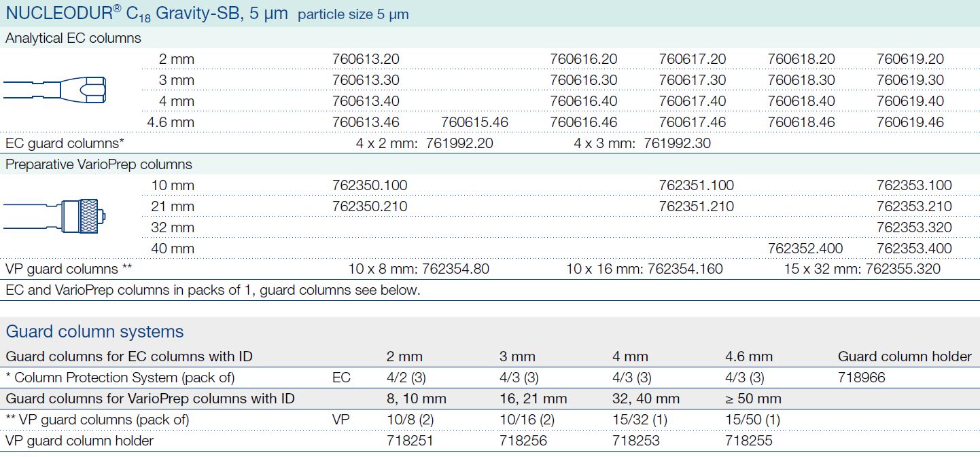The width and height of the screenshot is (980, 457).
Task: Click VP guard column 762354.160
Action: 685,269
